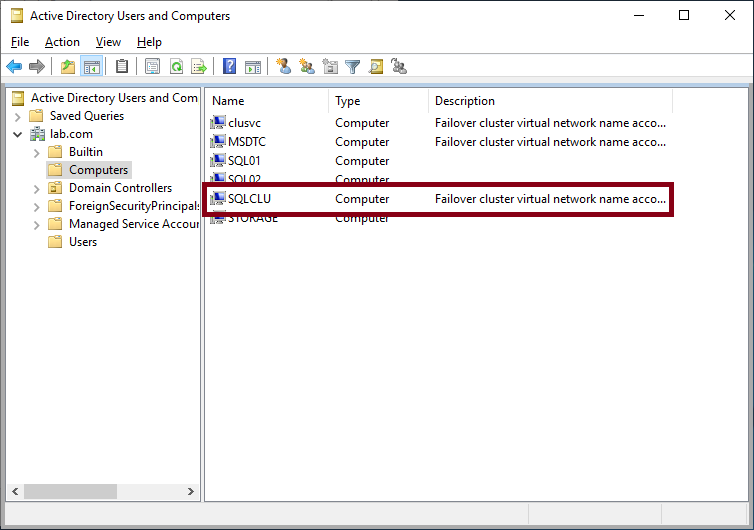
Task: Select the Builtin container in the tree
Action: pos(86,152)
